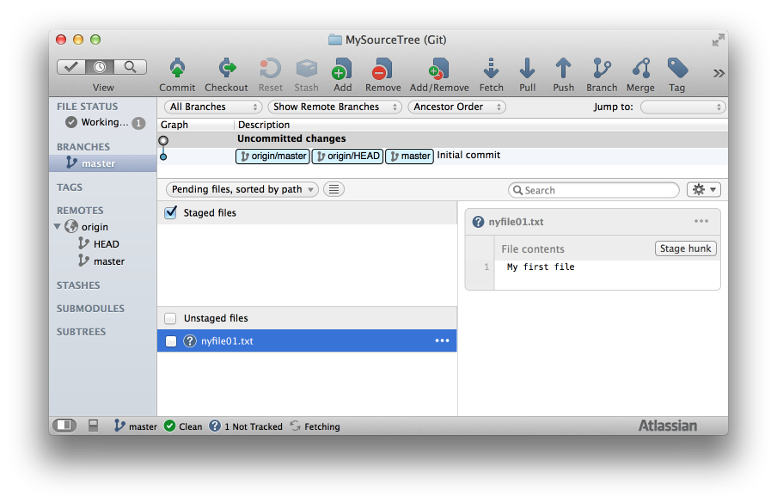Image resolution: width=777 pixels, height=503 pixels.
Task: Open the gear settings menu beside Search
Action: click(x=704, y=189)
